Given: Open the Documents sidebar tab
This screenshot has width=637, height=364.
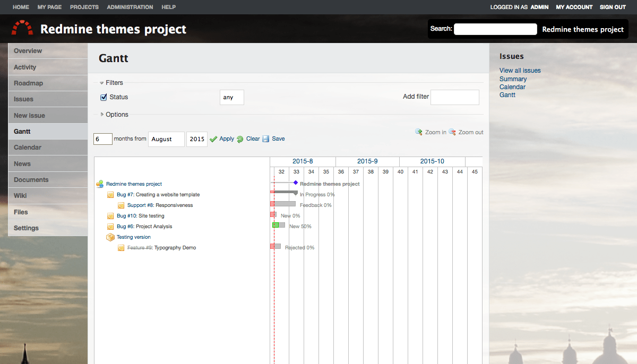Looking at the screenshot, I should tap(48, 180).
